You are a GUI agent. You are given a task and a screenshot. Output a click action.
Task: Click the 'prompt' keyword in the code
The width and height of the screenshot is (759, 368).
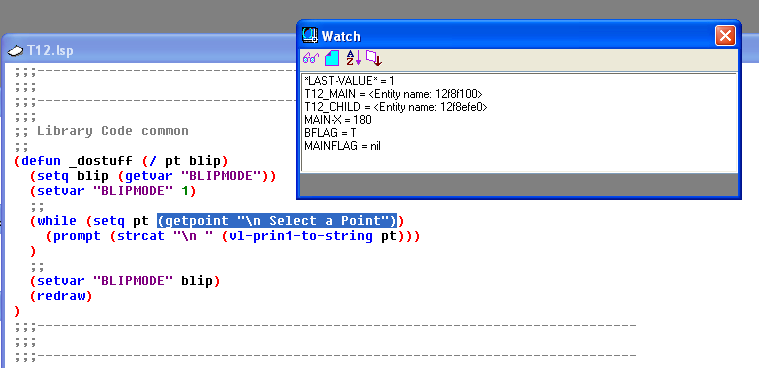[x=76, y=236]
